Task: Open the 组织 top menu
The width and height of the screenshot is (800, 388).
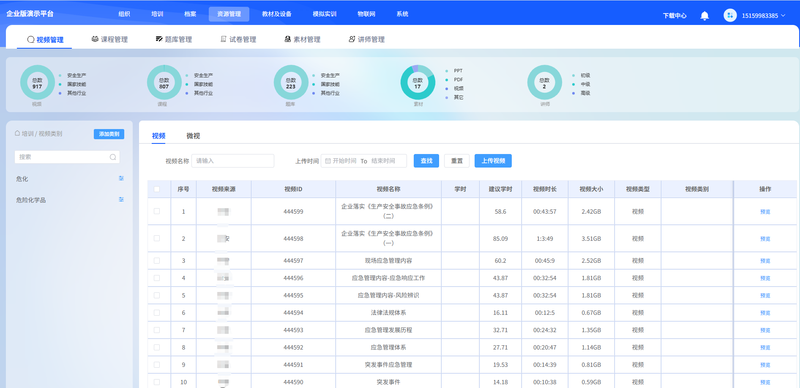Action: 124,14
